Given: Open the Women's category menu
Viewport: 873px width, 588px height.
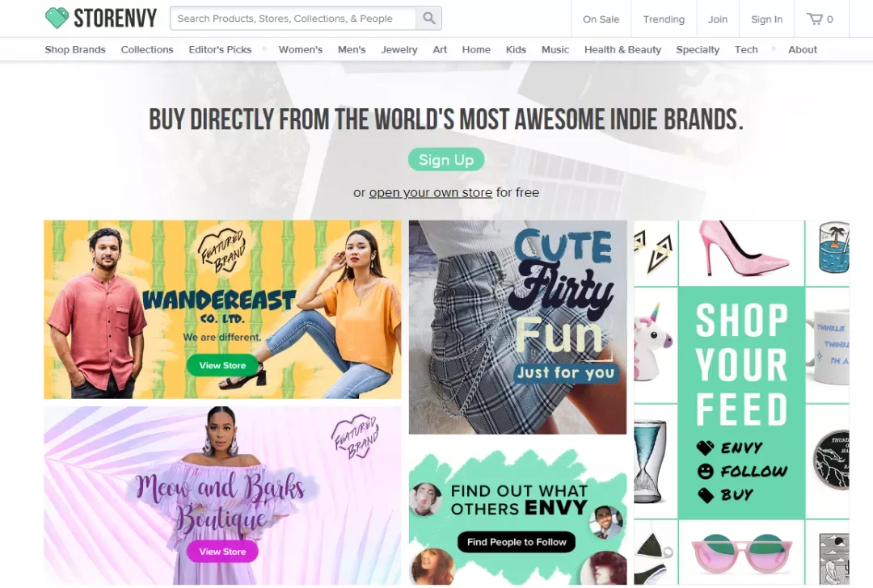Looking at the screenshot, I should point(300,49).
